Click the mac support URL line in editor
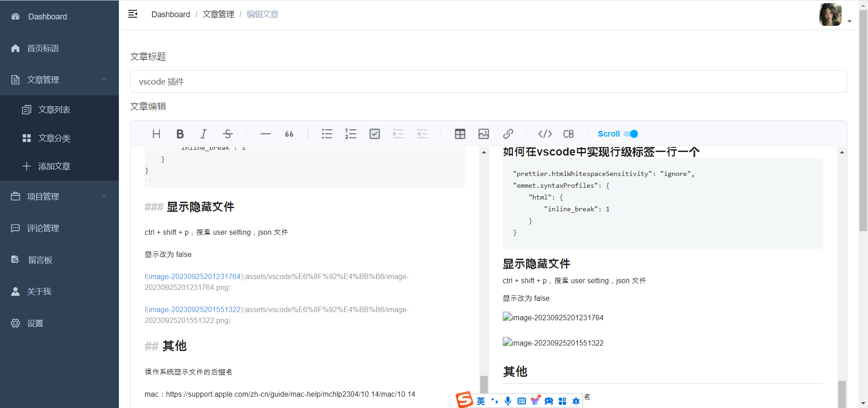Viewport: 868px width, 408px height. pos(280,394)
